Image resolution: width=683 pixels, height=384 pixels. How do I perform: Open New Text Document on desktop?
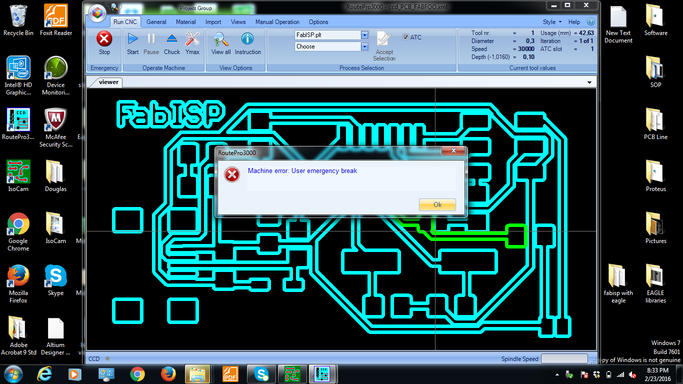pos(618,24)
